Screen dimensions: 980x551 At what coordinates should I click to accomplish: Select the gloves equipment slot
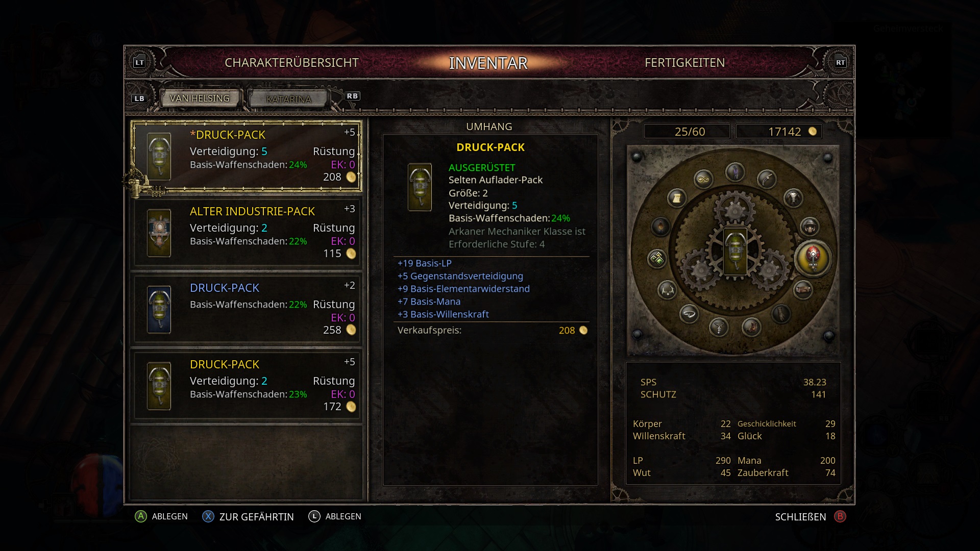tap(781, 314)
